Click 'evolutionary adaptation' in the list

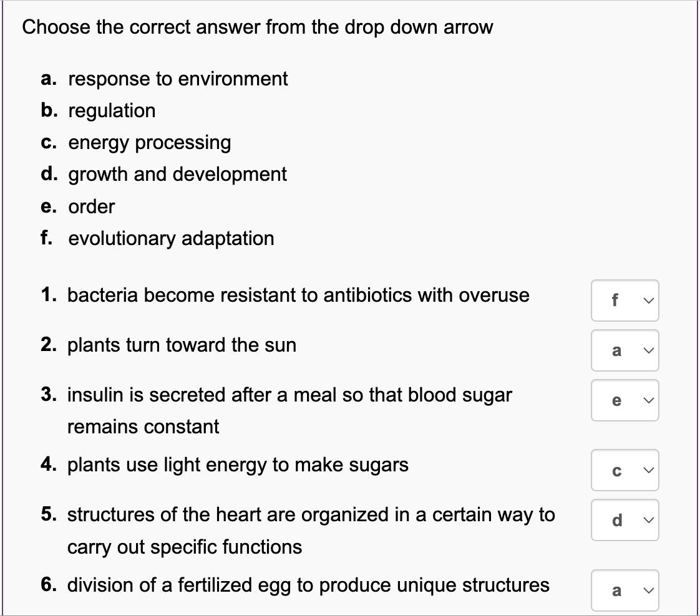(x=171, y=239)
